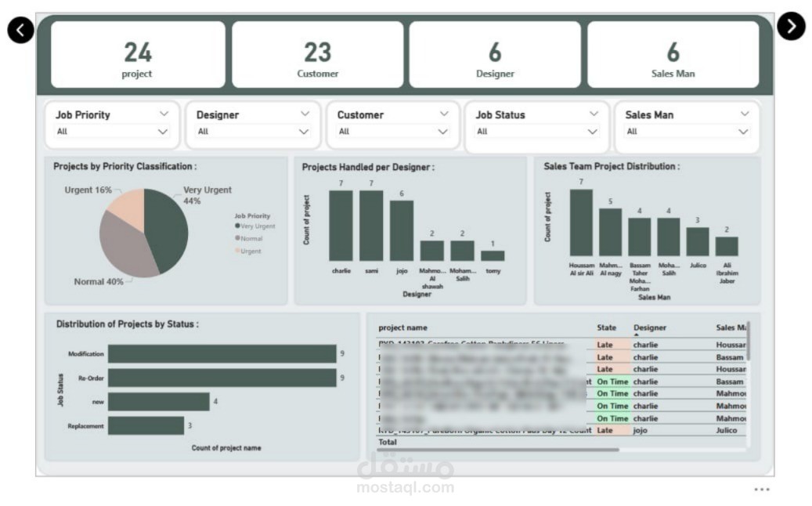Click Distribution of Projects by Status title
The width and height of the screenshot is (812, 506).
pos(128,324)
